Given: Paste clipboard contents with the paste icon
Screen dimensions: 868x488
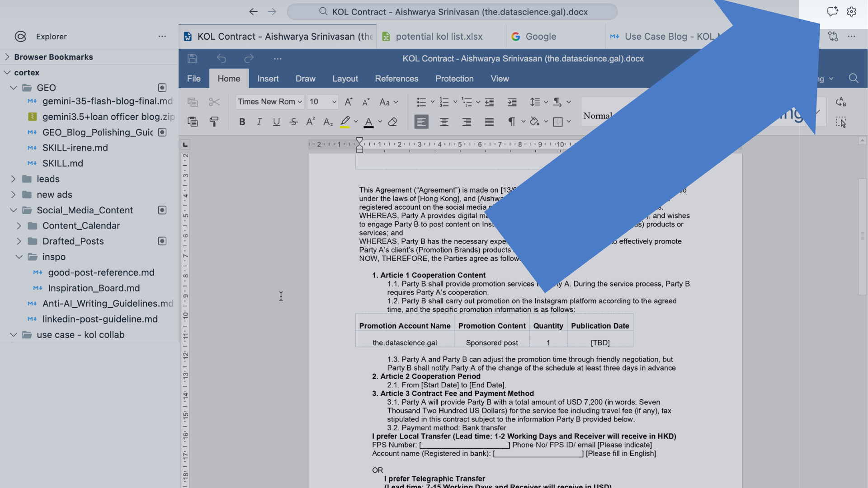Looking at the screenshot, I should (193, 122).
